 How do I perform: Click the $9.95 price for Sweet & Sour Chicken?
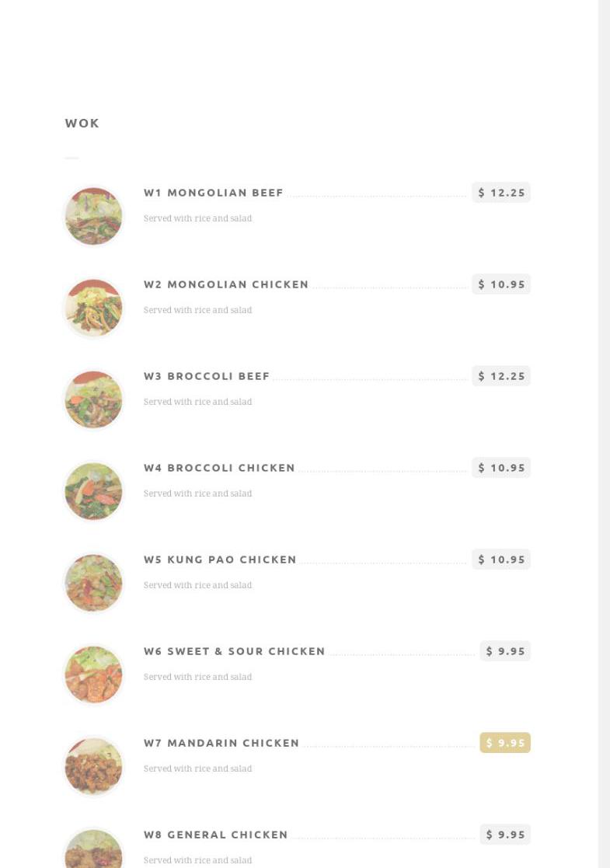(x=505, y=651)
